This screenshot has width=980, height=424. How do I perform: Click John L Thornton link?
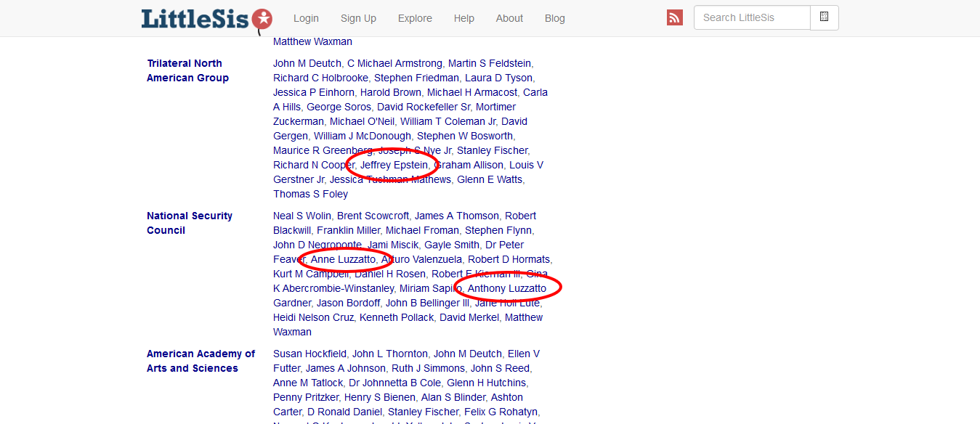click(390, 354)
